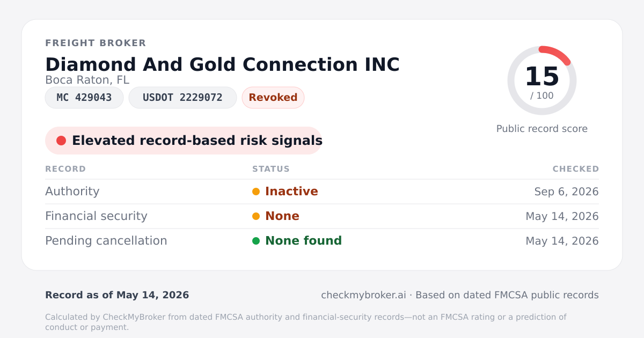Click the red dot beside Elevated risk signals
The width and height of the screenshot is (644, 338).
click(61, 141)
